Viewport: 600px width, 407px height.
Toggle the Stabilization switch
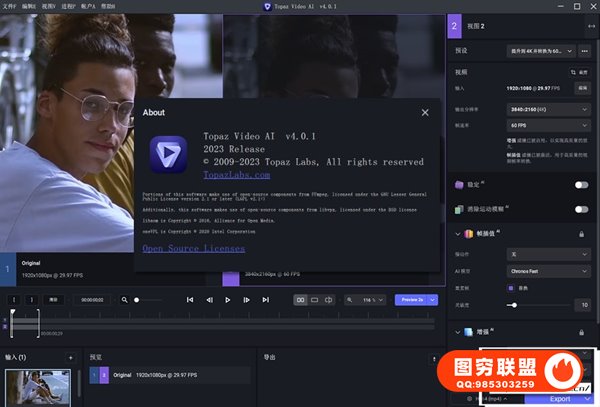580,185
